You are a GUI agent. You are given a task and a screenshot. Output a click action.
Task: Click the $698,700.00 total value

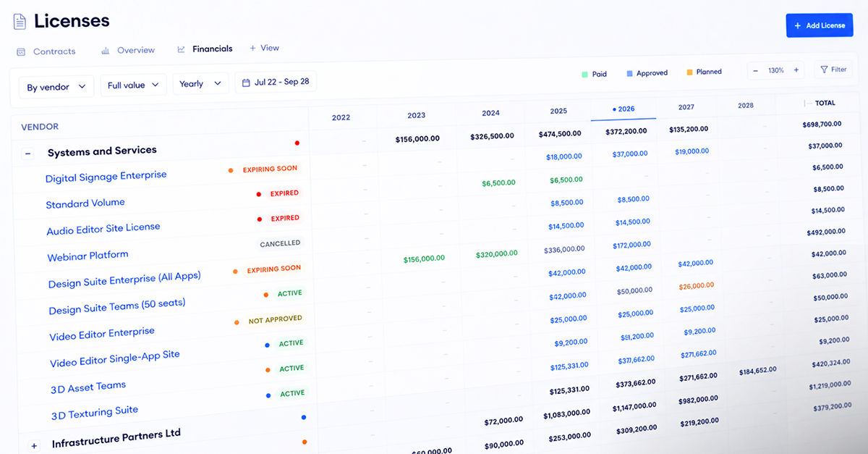coord(822,125)
